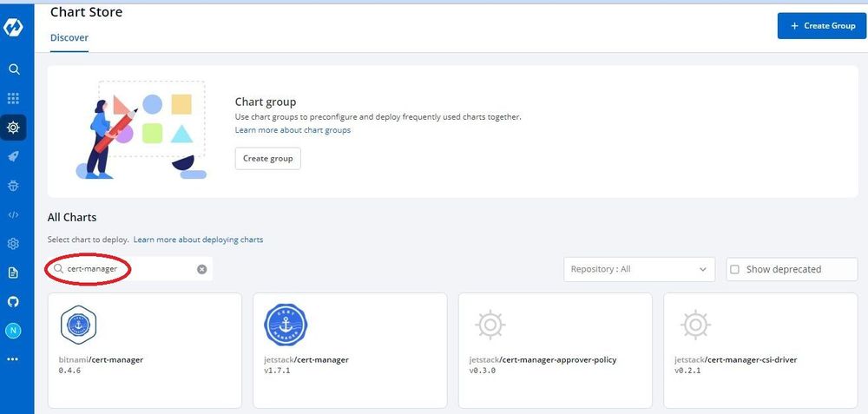Click the jetstack cert-manager chart logo
This screenshot has width=868, height=414.
point(286,325)
